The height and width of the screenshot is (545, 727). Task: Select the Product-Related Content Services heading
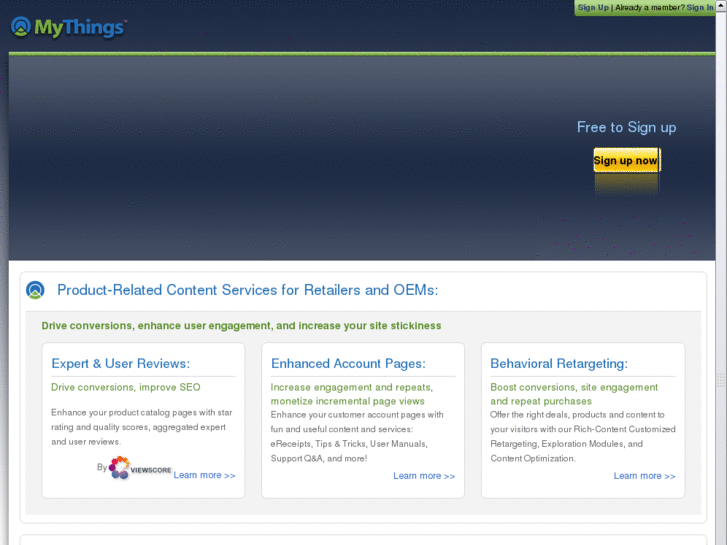click(248, 290)
